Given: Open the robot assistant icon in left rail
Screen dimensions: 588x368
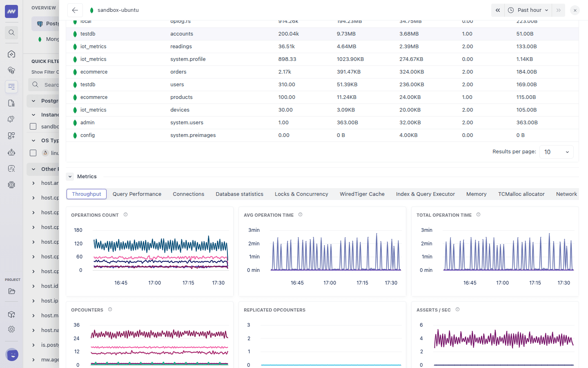Looking at the screenshot, I should coord(11,152).
